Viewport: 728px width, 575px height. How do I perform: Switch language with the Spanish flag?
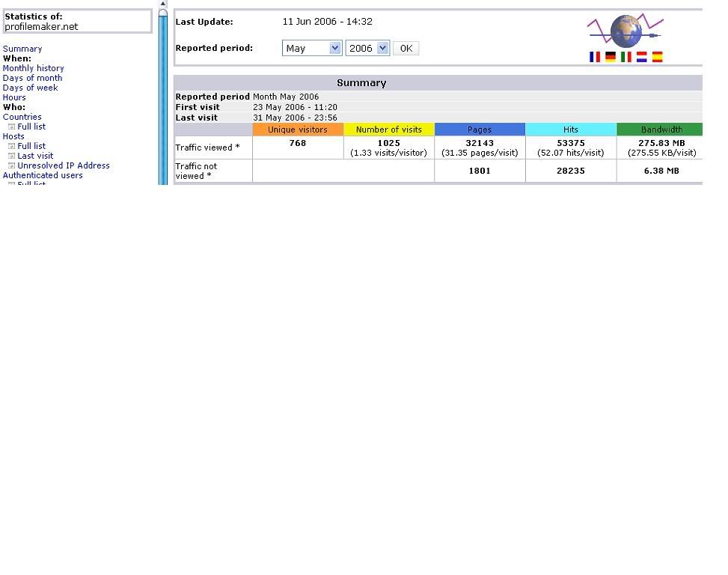pos(657,57)
